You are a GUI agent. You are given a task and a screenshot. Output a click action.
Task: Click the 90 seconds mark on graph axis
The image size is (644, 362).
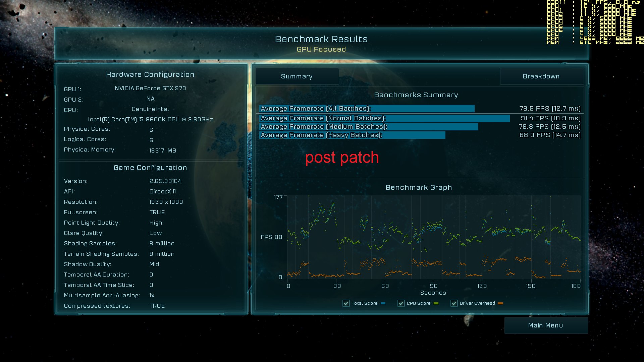coord(434,286)
